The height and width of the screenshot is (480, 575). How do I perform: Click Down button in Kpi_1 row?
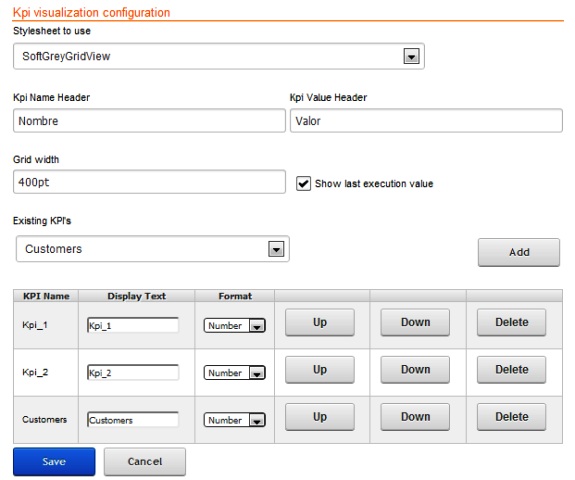(x=415, y=322)
